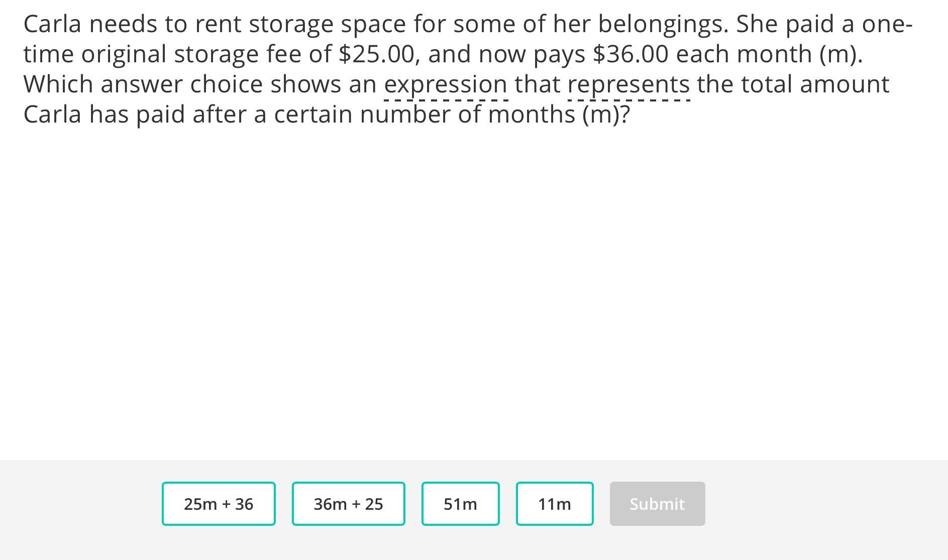Click the "$36.00" monthly amount text
The image size is (948, 560).
click(630, 54)
